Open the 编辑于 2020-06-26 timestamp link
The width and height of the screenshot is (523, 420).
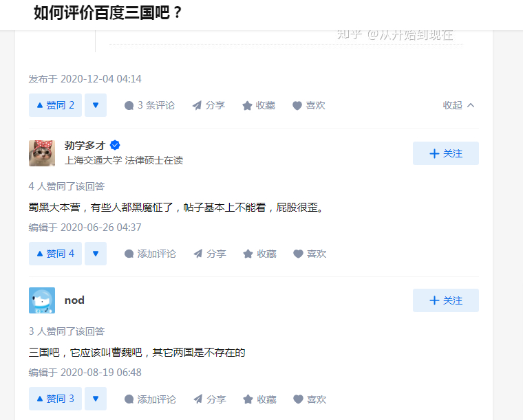pyautogui.click(x=85, y=227)
